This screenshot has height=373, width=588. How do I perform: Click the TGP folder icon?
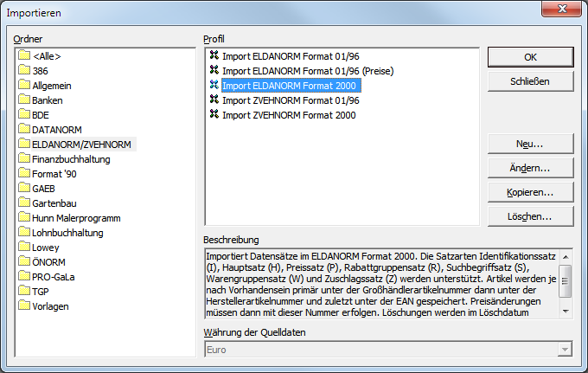pos(23,292)
